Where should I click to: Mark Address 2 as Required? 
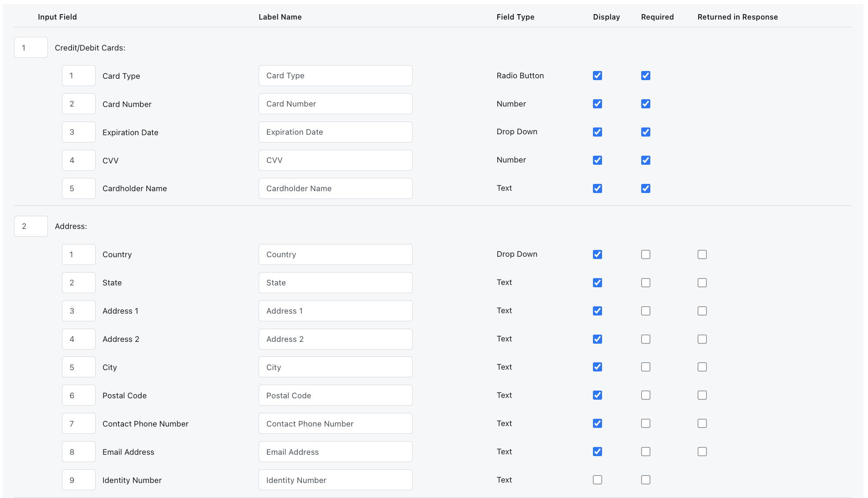[x=646, y=339]
